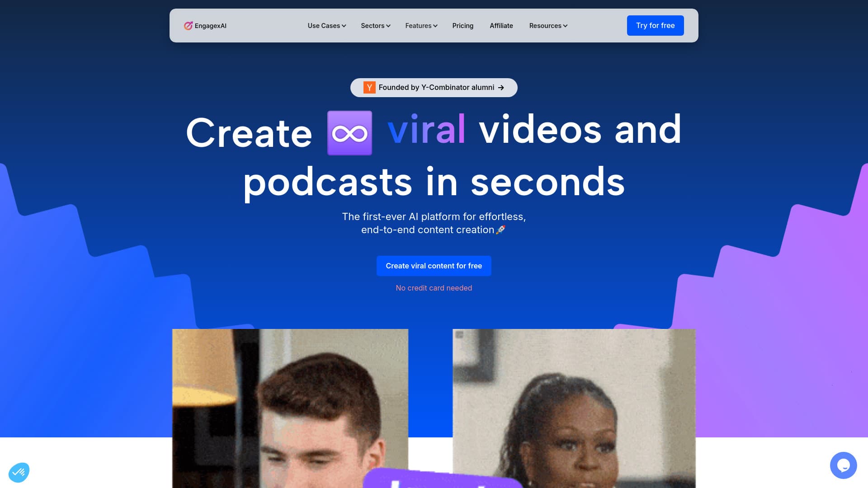Expand the Use Cases dropdown
The image size is (868, 488).
323,26
